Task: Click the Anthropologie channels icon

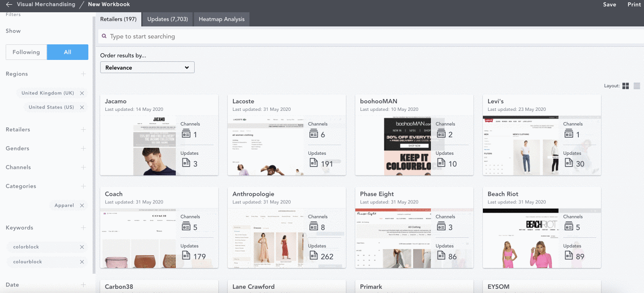Action: point(313,227)
